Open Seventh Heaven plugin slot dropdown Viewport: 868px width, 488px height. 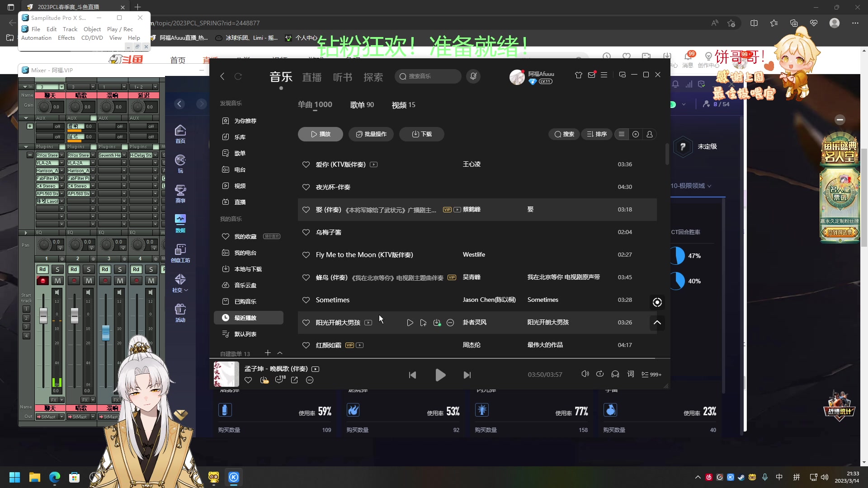(x=124, y=155)
